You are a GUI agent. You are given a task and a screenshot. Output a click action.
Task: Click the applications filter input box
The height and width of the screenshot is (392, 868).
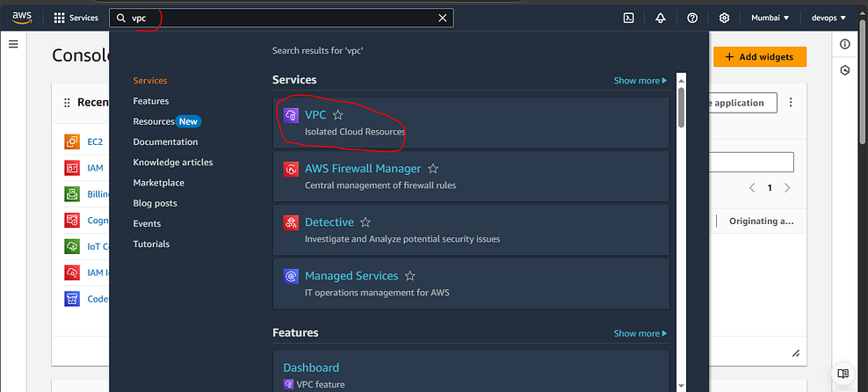[x=751, y=163]
